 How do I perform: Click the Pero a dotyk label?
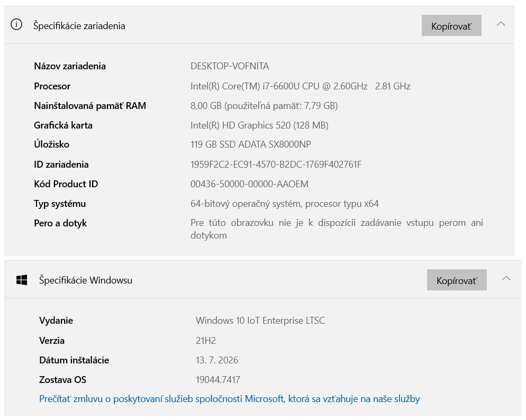pos(60,223)
